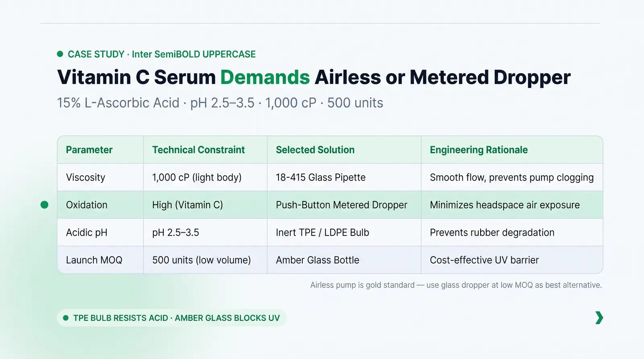Click the '500 units (low volume)' cell
Viewport: 644px width, 359px height.
[x=205, y=260]
